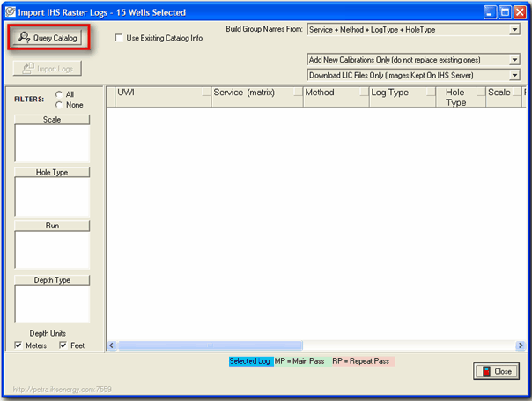Click the Depth Type filter header button
This screenshot has height=401, width=532.
pyautogui.click(x=52, y=280)
